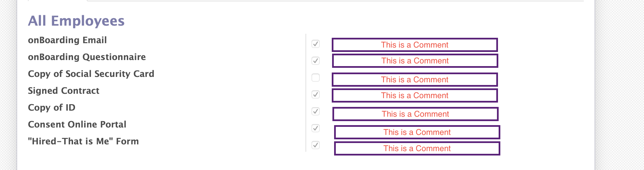This screenshot has height=170, width=644.
Task: Select the Consent Online Portal label
Action: [x=77, y=124]
